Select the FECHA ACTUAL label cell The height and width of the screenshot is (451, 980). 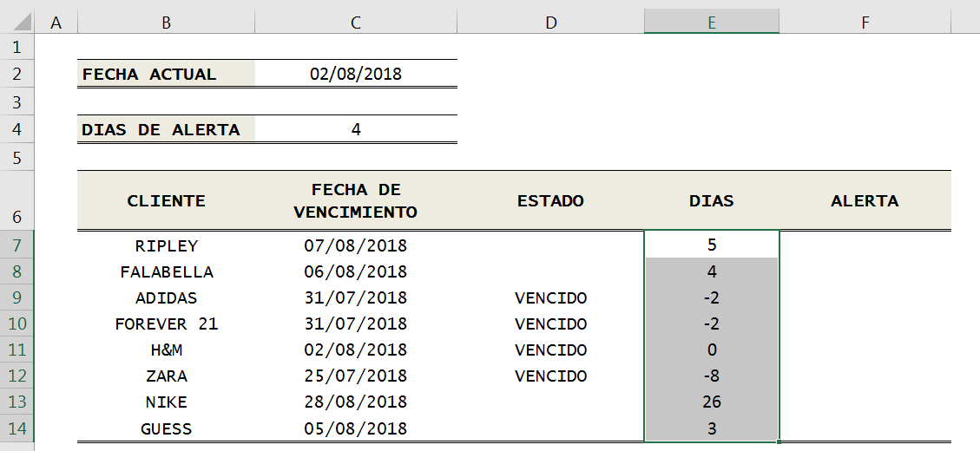[x=166, y=74]
